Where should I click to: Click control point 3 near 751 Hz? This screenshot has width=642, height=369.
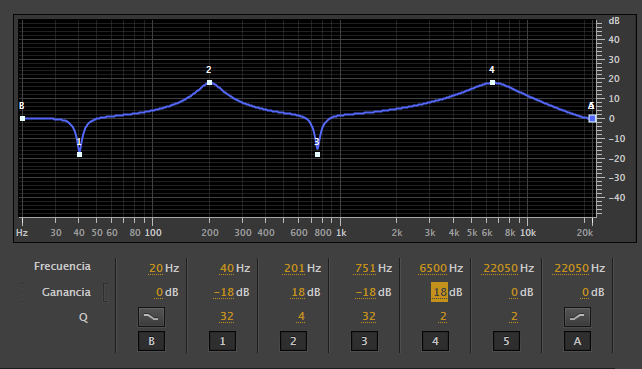(317, 155)
